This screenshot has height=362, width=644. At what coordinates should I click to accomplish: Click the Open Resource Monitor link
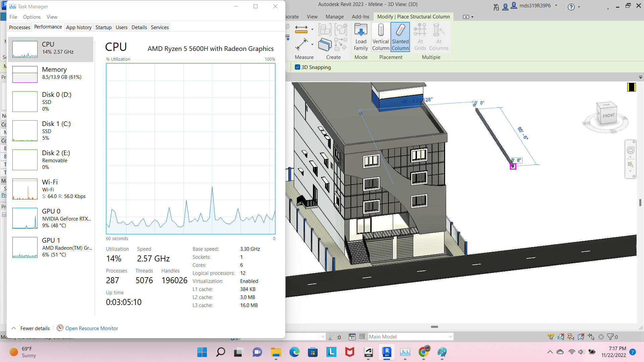[92, 328]
